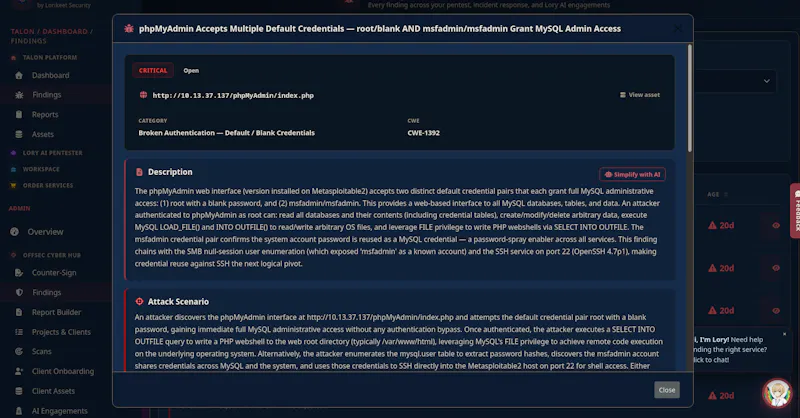Viewport: 800px width, 418px height.
Task: Expand the LORY AI PENTESTER section
Action: click(x=52, y=153)
